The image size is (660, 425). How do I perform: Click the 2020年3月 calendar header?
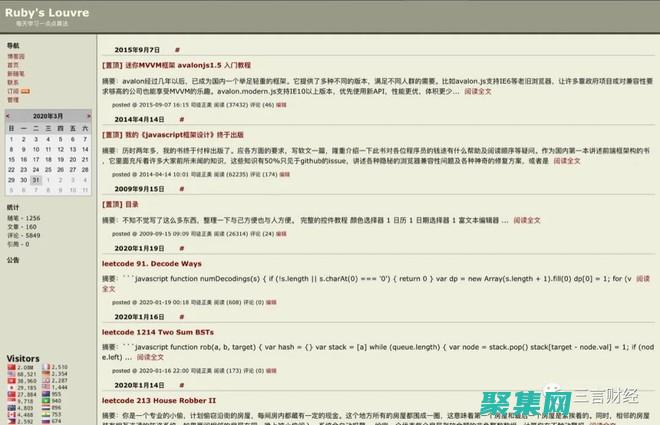pos(48,116)
